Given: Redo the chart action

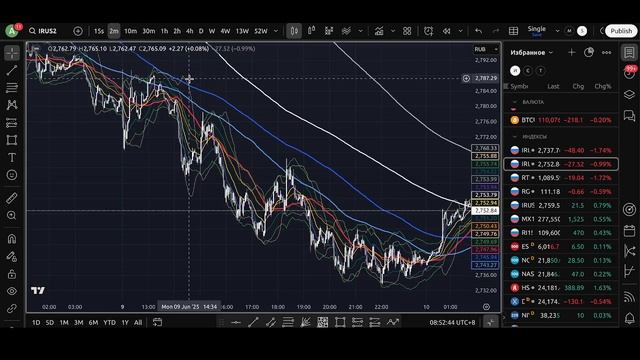Looking at the screenshot, I should click(496, 31).
